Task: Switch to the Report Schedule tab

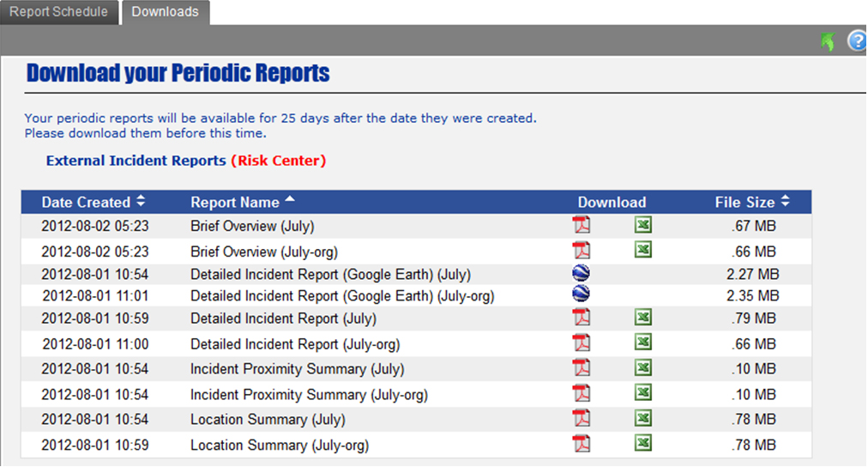Action: click(58, 12)
